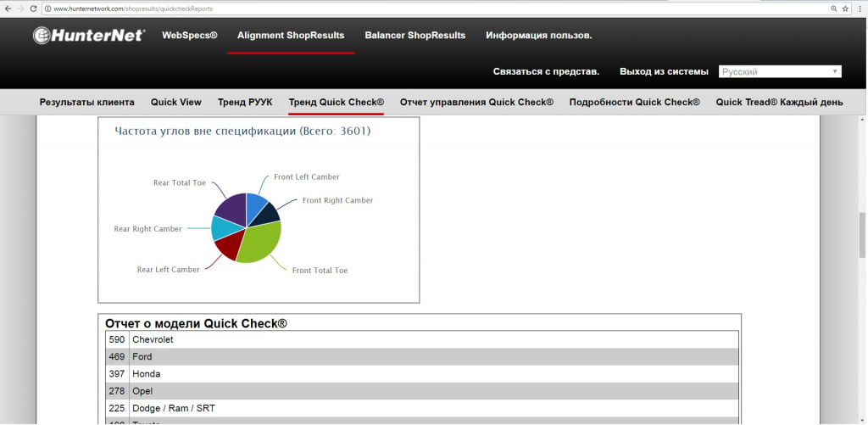Select the Ford row

(422, 357)
